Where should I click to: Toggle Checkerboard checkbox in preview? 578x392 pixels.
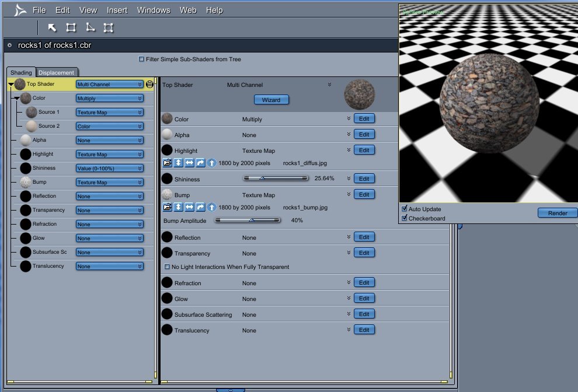(405, 218)
